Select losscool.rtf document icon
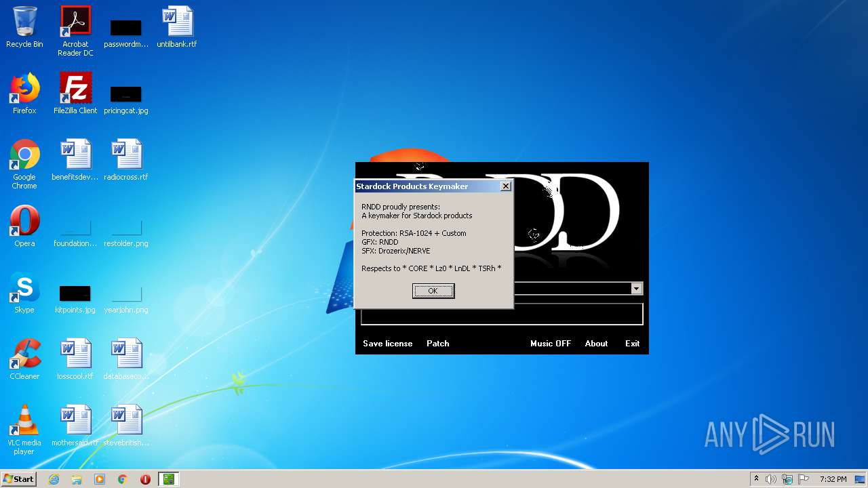Image resolution: width=868 pixels, height=488 pixels. point(75,359)
